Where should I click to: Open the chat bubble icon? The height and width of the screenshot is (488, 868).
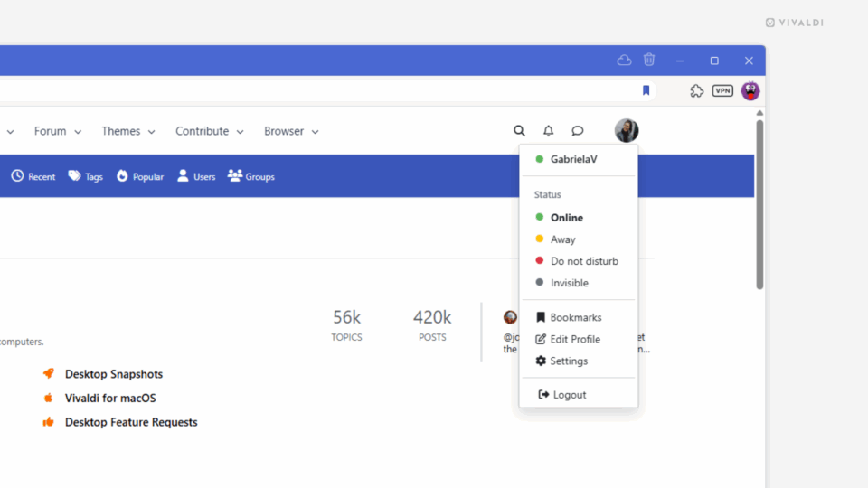click(x=578, y=130)
